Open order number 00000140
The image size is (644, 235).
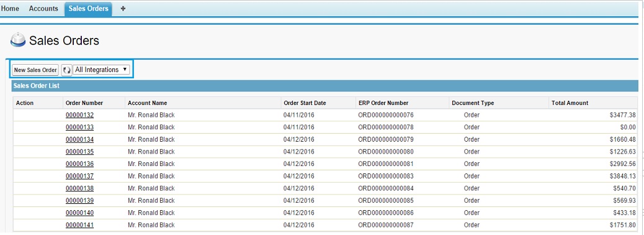79,213
